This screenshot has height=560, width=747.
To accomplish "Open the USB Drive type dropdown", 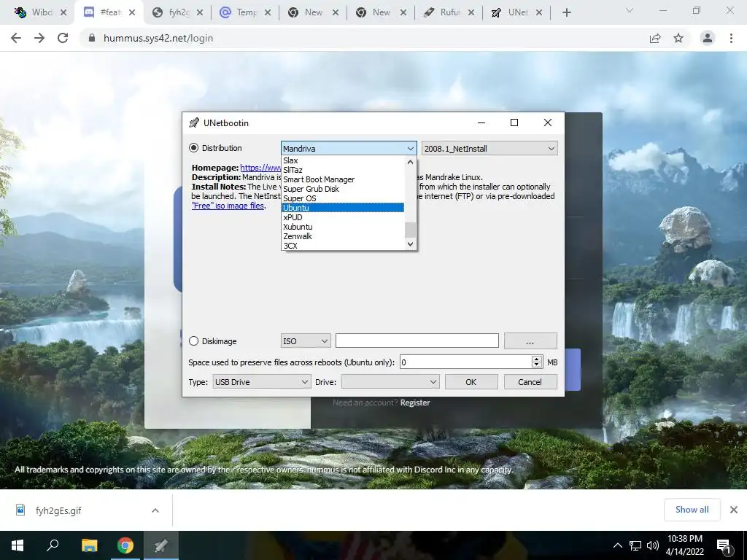I will click(x=262, y=382).
